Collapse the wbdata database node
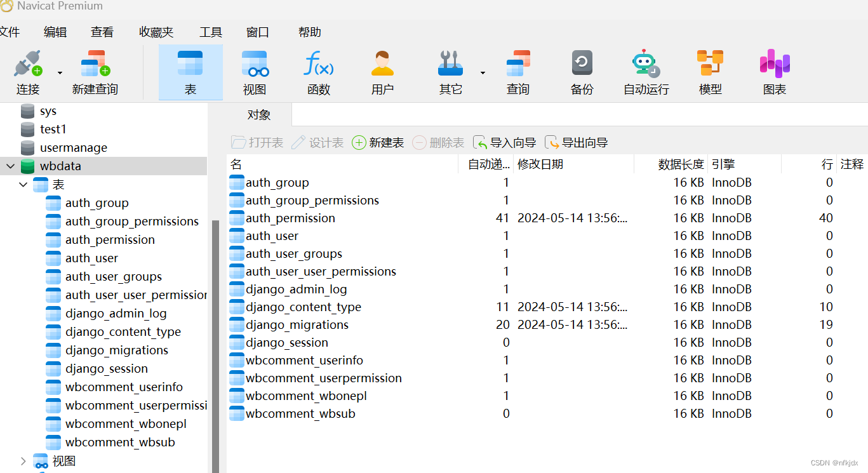The width and height of the screenshot is (868, 473). (10, 166)
